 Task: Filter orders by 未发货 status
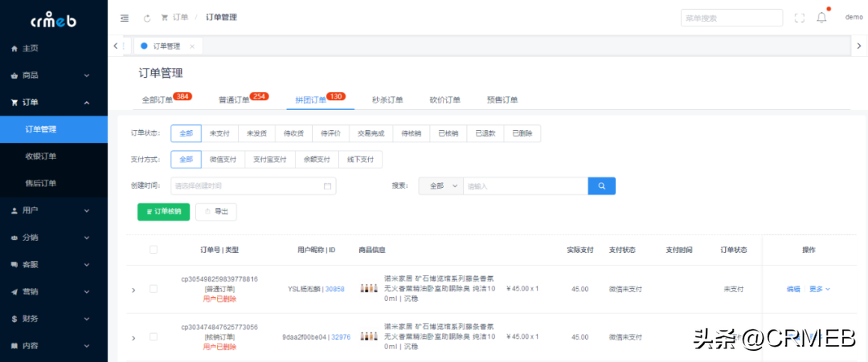[257, 133]
